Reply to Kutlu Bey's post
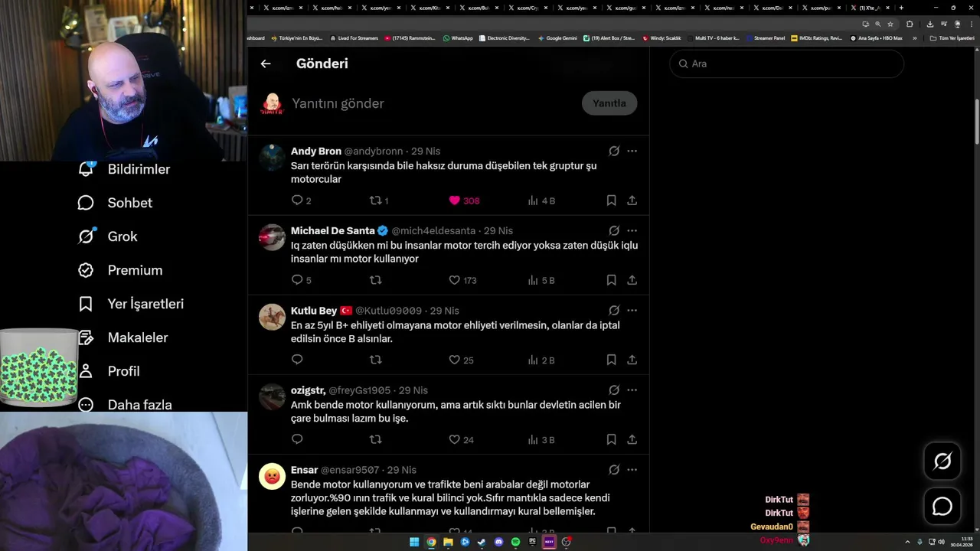This screenshot has width=980, height=551. point(298,360)
